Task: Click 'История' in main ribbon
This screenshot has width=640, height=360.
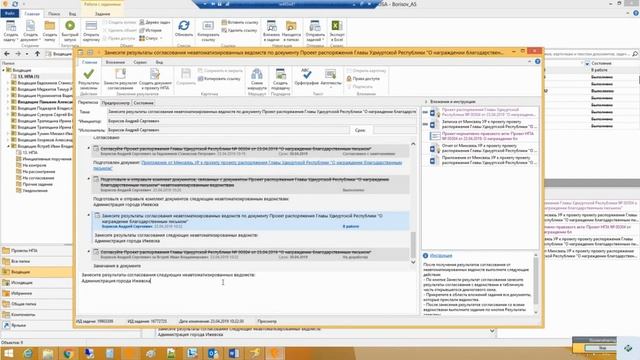Action: coord(151,30)
